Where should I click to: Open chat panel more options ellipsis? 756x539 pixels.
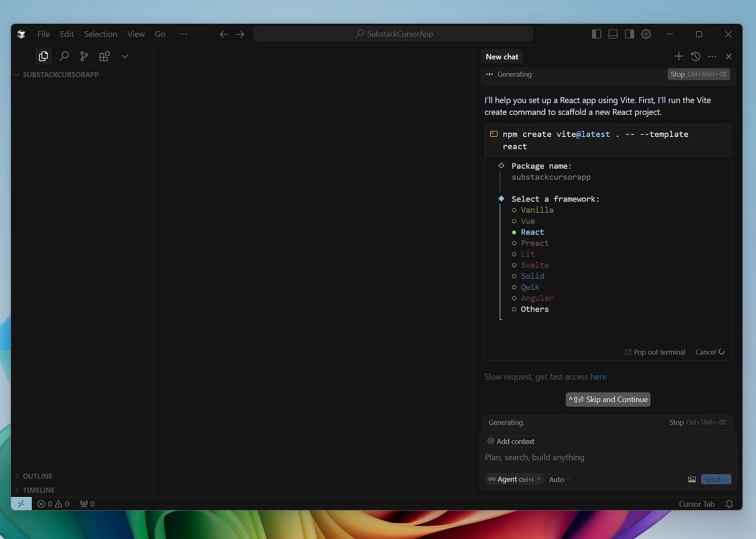[x=712, y=56]
